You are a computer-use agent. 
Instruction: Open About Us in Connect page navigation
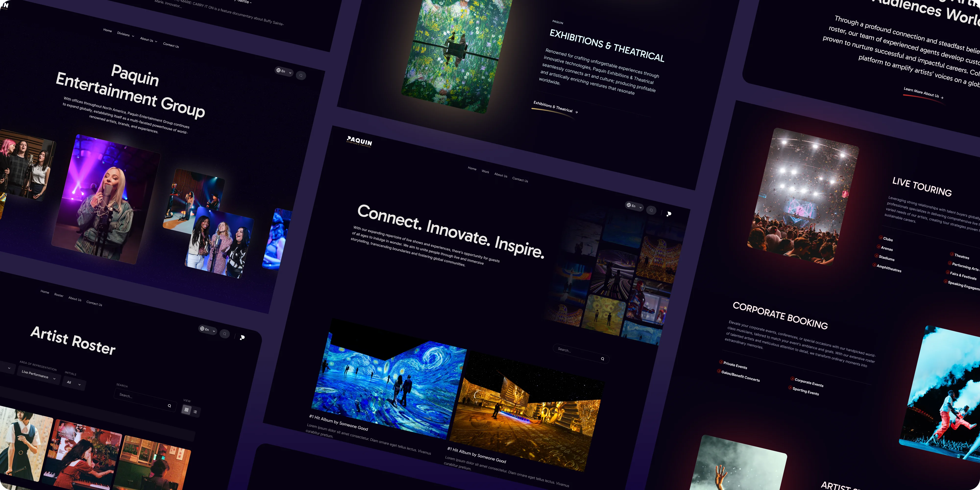click(x=501, y=175)
